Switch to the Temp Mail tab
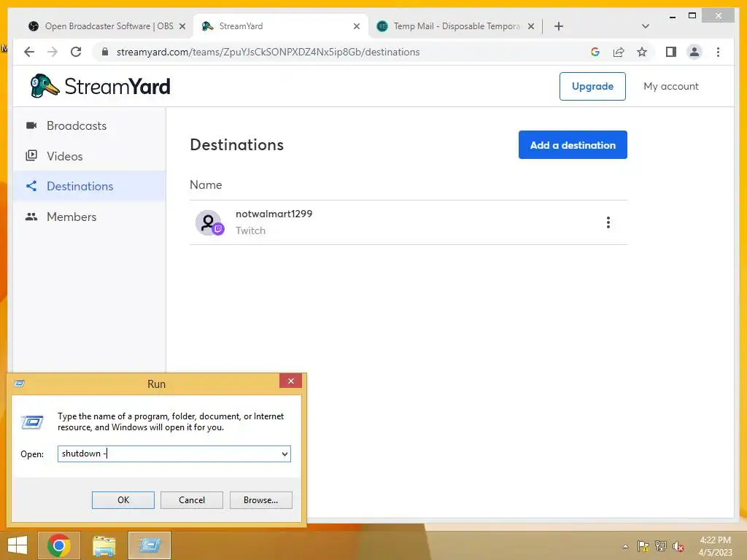The image size is (747, 560). tap(457, 26)
